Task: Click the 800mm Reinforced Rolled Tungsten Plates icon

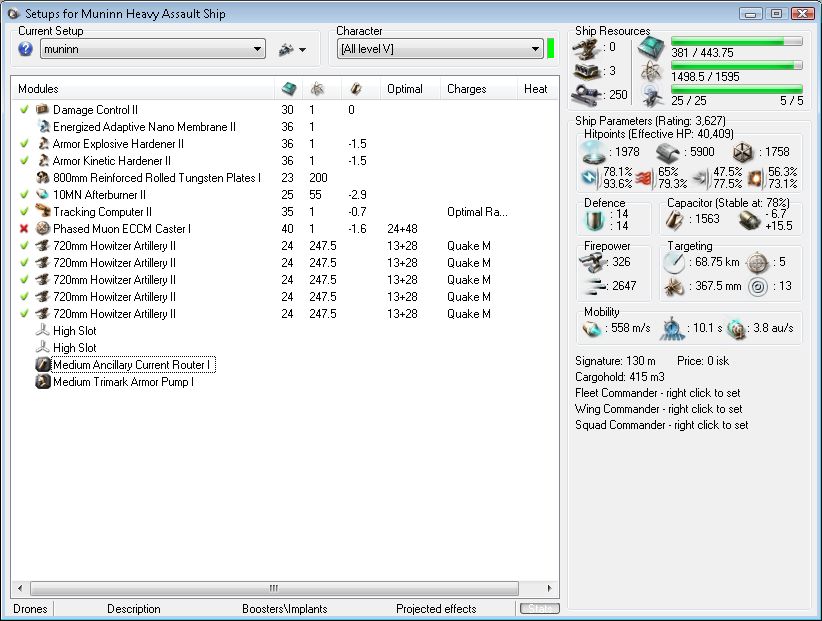Action: click(x=42, y=178)
